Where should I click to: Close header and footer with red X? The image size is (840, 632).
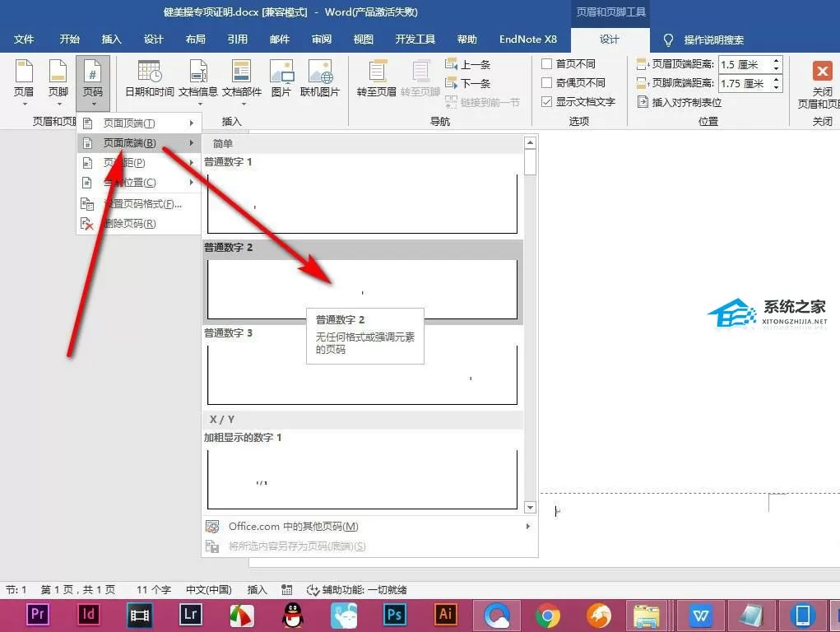point(822,72)
